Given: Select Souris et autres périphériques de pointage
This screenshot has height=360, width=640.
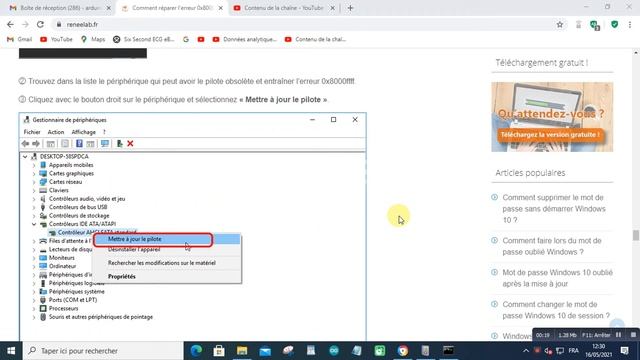Looking at the screenshot, I should click(100, 317).
